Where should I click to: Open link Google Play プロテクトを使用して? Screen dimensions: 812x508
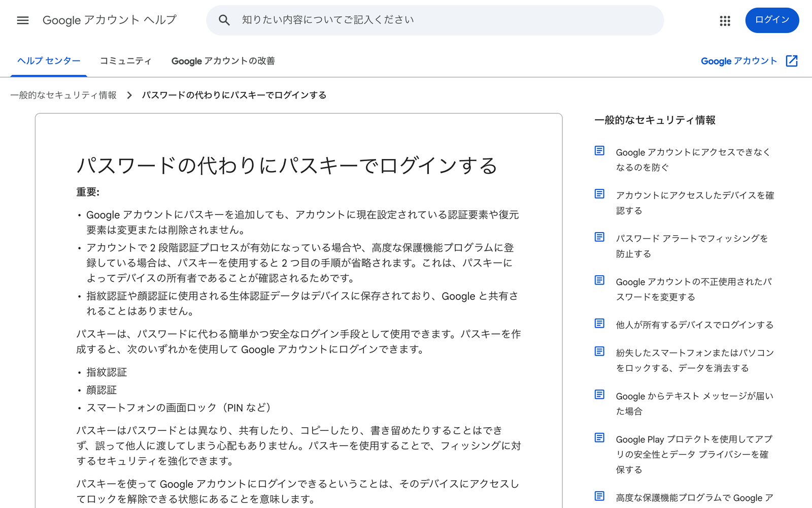[x=694, y=454]
